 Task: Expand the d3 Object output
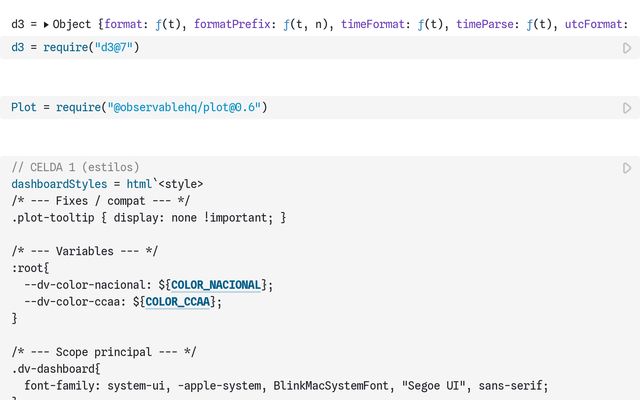pos(46,22)
